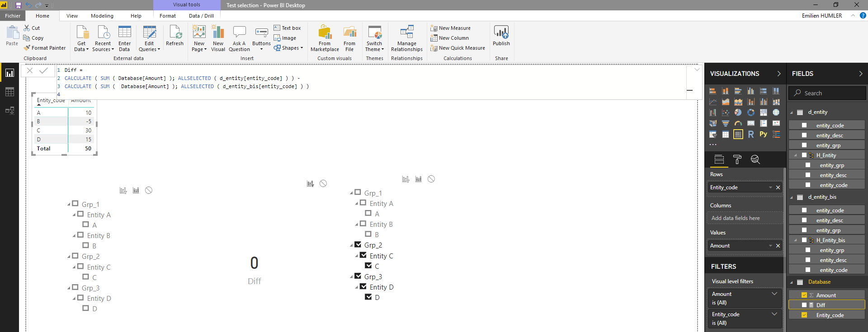Check Entity B in the left slicer
The height and width of the screenshot is (332, 868).
click(x=80, y=235)
